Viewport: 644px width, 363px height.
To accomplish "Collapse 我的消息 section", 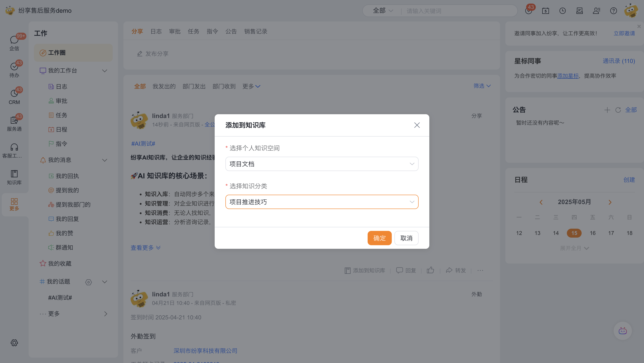I will point(105,160).
